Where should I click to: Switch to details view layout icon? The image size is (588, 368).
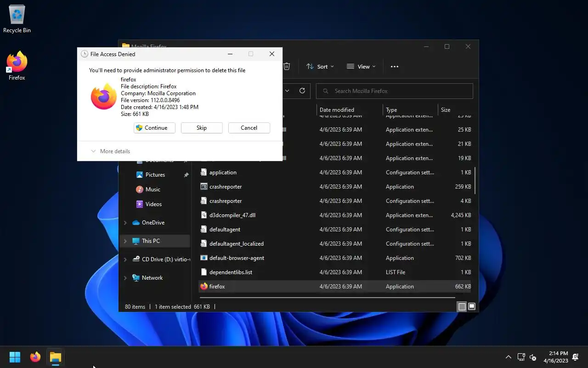462,306
